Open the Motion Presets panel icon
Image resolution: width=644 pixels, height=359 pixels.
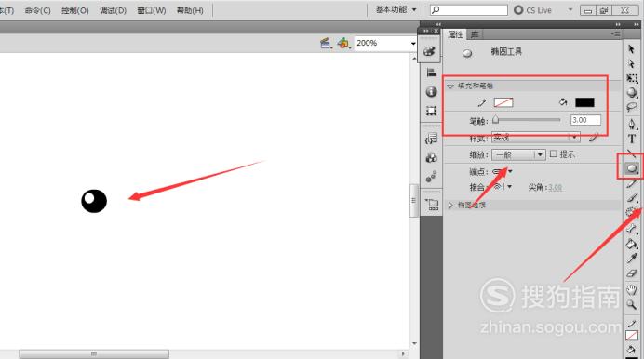pyautogui.click(x=431, y=177)
